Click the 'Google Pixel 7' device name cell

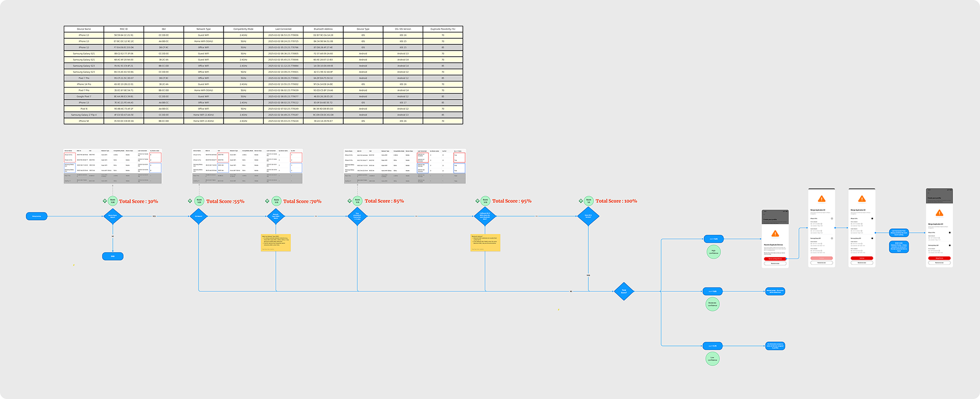point(84,97)
